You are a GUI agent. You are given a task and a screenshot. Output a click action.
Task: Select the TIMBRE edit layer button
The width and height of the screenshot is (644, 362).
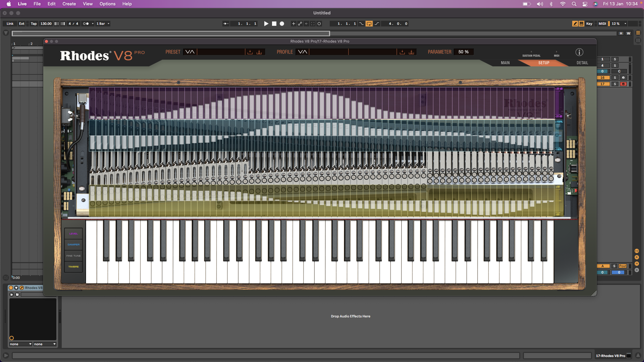pyautogui.click(x=73, y=267)
